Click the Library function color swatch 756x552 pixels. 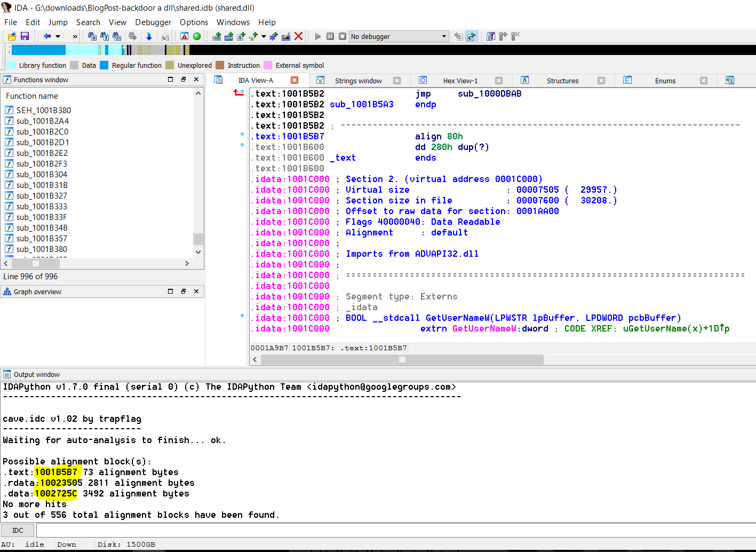(x=11, y=65)
